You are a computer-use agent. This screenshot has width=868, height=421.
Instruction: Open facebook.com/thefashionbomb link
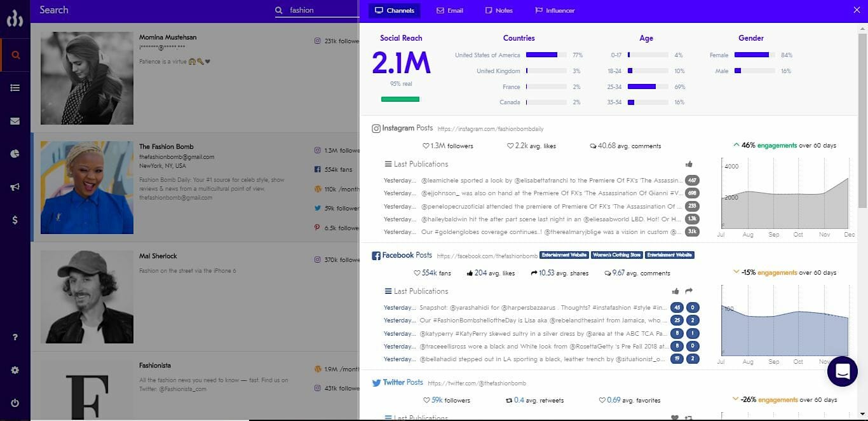click(x=487, y=256)
